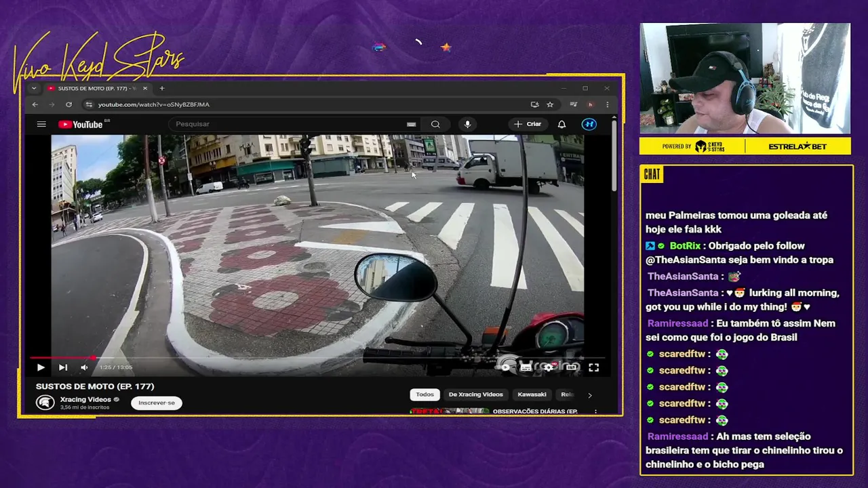
Task: Click the Inscrever-se button
Action: pyautogui.click(x=157, y=403)
